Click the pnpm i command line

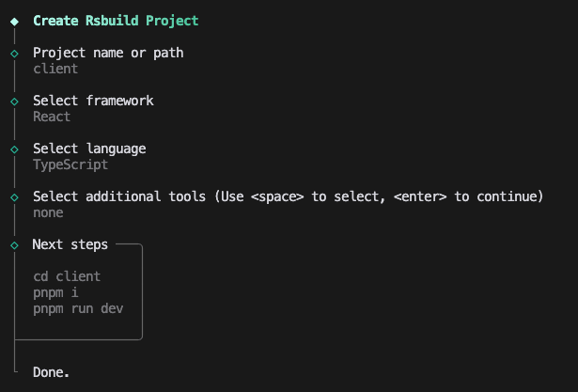tap(55, 293)
